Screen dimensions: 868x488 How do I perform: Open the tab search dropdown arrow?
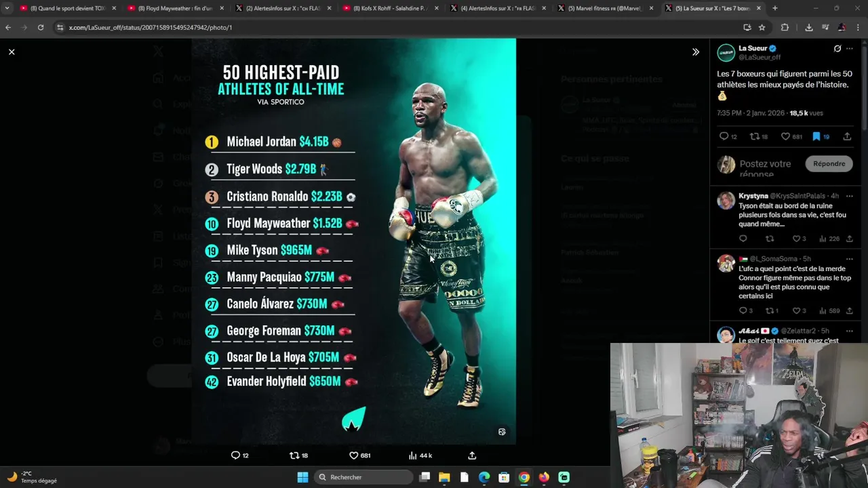(x=7, y=8)
